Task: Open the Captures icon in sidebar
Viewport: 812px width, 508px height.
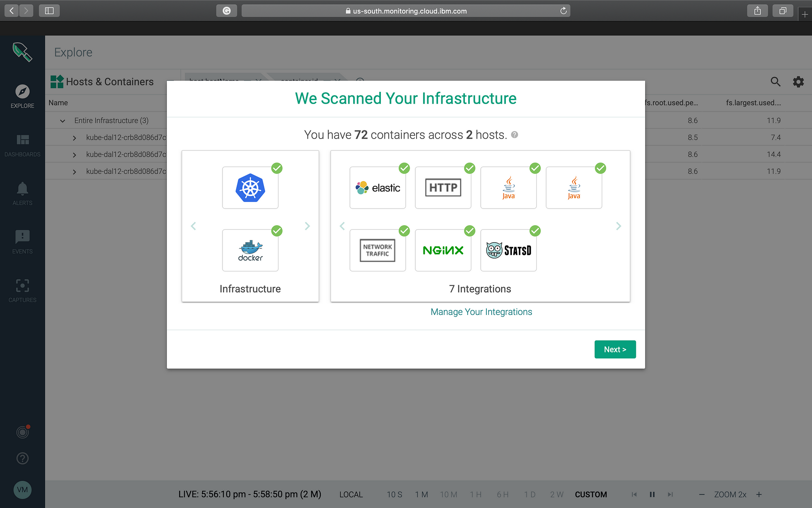Action: (22, 286)
